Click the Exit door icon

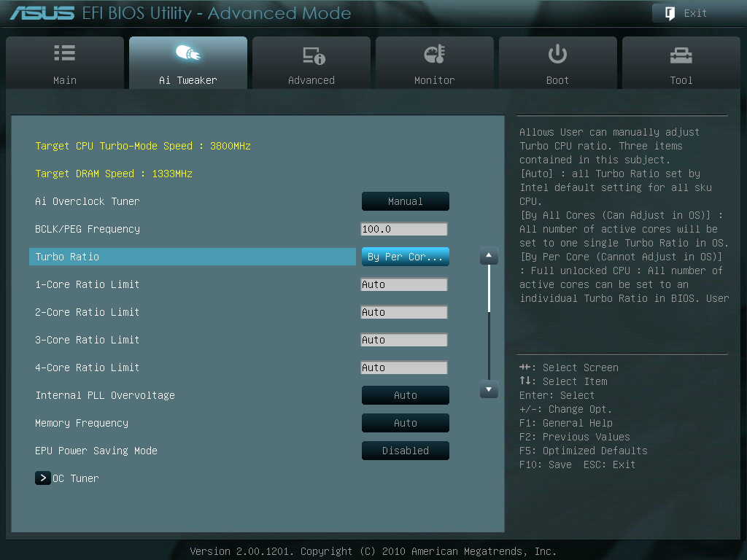(x=670, y=13)
